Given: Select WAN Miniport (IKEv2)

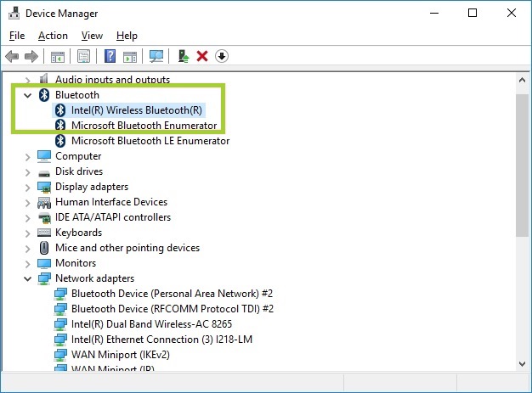Looking at the screenshot, I should (x=121, y=355).
